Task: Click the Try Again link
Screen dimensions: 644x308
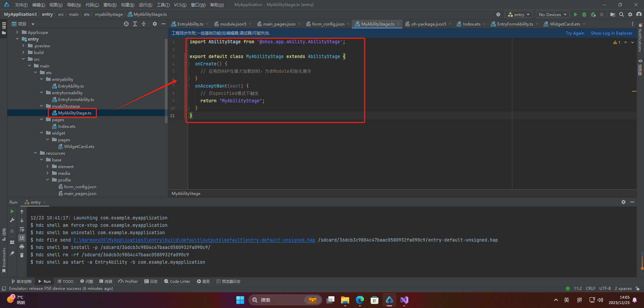Action: click(x=575, y=33)
